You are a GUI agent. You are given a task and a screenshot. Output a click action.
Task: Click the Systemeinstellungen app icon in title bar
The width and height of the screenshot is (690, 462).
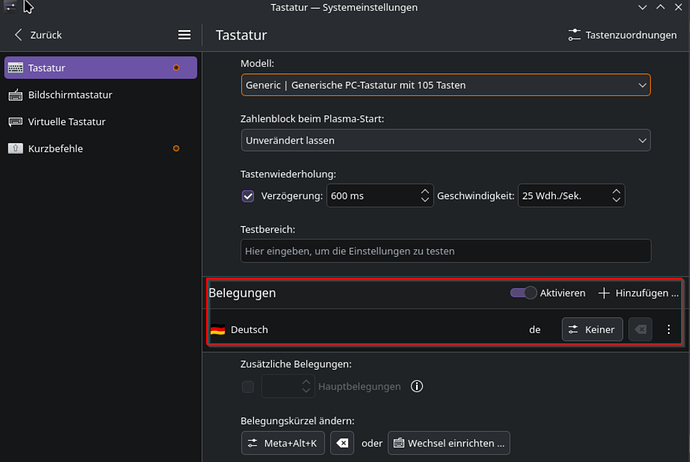coord(10,7)
